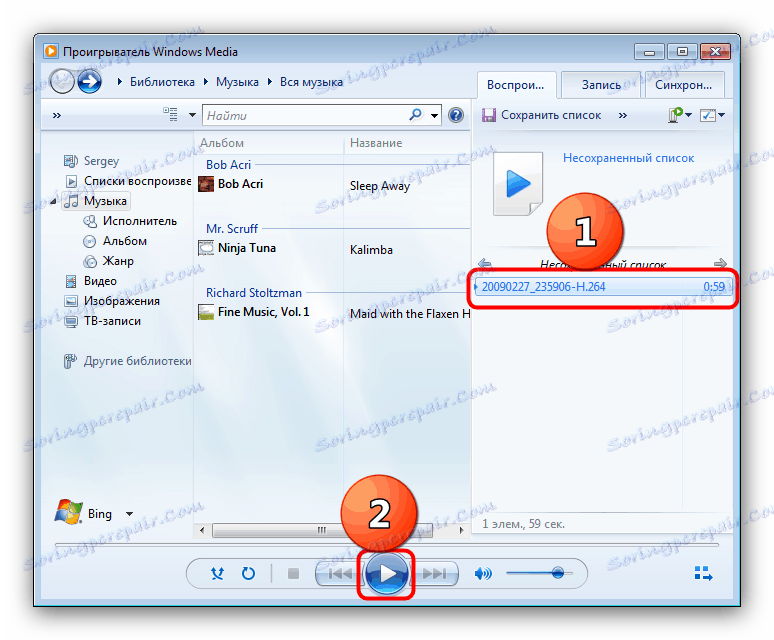Click the Bing logo icon
This screenshot has height=640, width=774.
point(69,512)
